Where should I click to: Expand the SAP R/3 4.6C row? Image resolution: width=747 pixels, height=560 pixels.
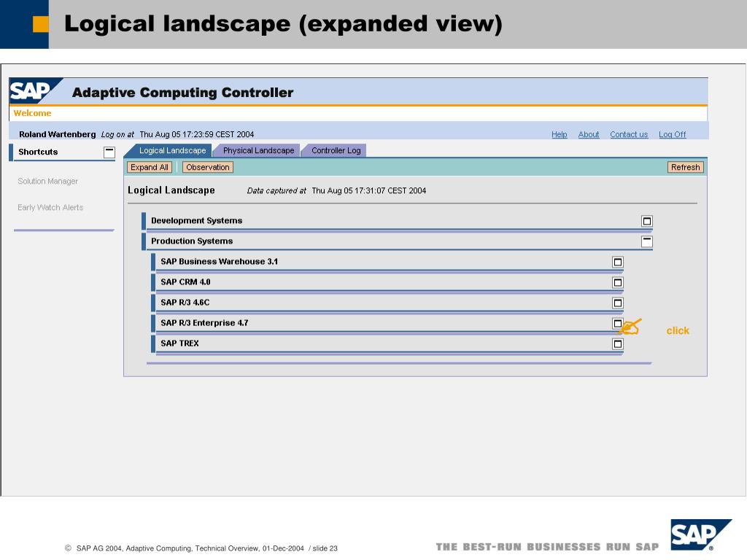click(617, 303)
